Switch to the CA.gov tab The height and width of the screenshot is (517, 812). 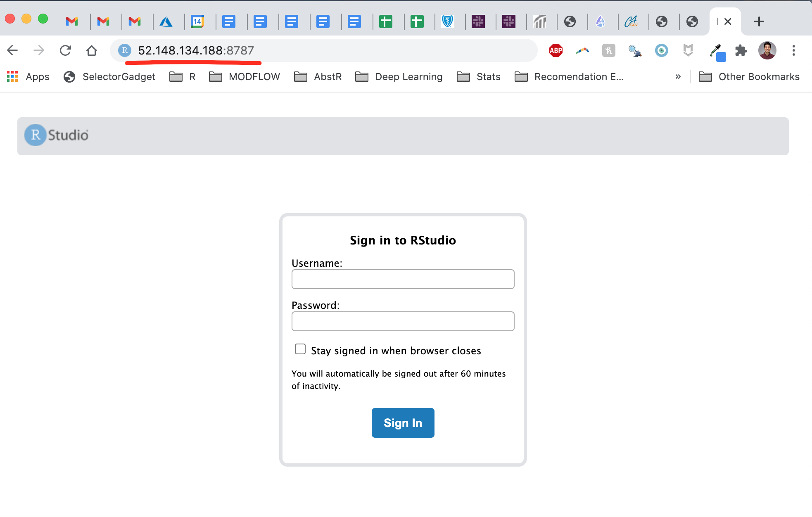coord(631,21)
